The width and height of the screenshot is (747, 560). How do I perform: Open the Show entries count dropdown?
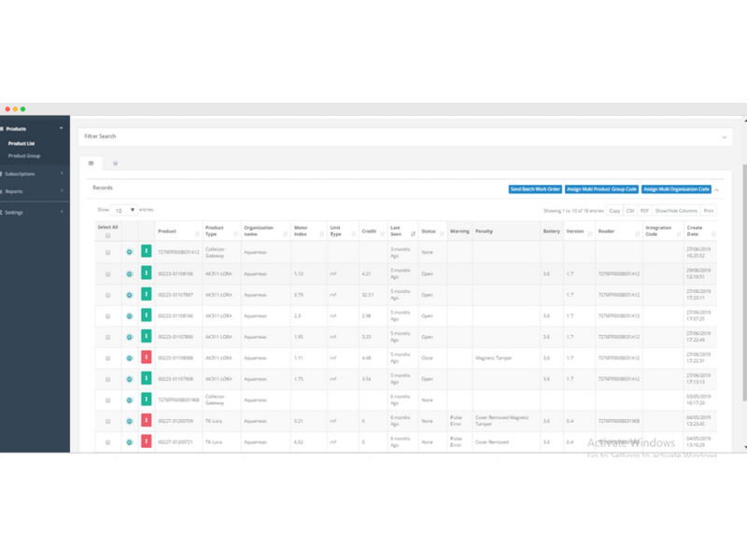coord(123,210)
